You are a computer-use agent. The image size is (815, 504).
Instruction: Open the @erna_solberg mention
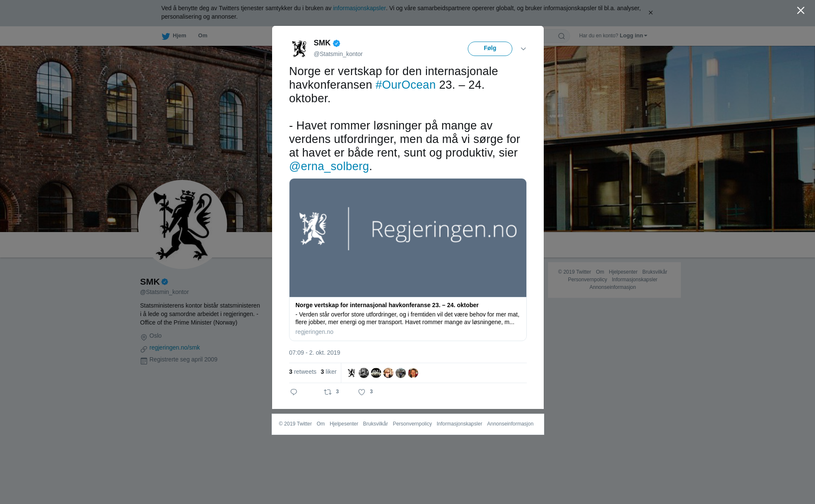tap(329, 166)
